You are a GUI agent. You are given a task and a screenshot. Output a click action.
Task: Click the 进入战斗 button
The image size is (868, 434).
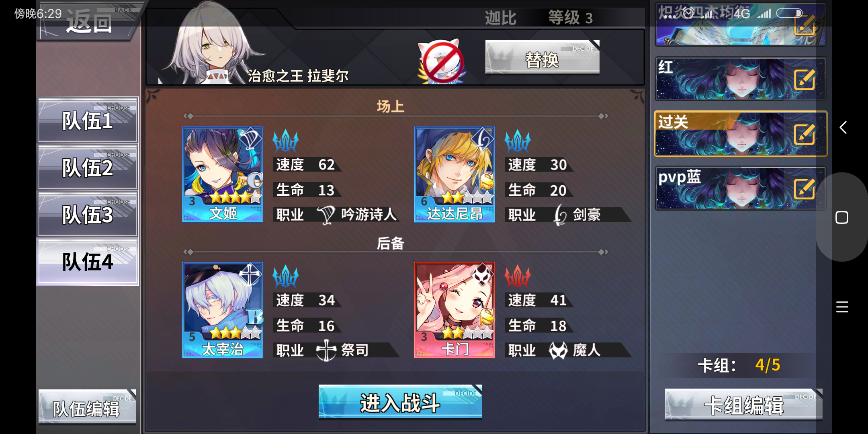400,402
